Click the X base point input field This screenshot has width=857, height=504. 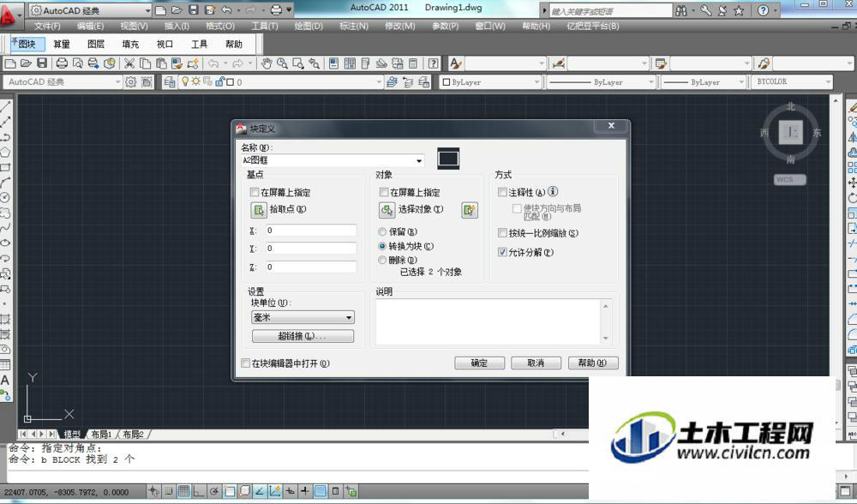311,231
